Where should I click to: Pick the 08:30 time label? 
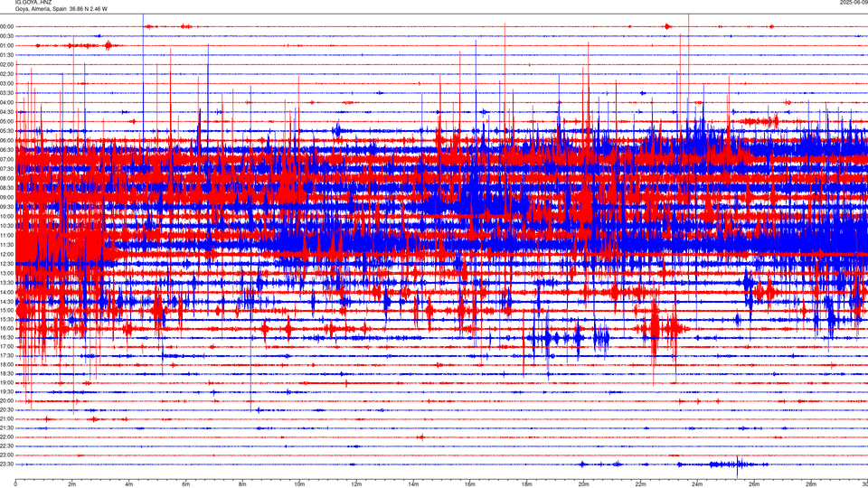click(6, 188)
